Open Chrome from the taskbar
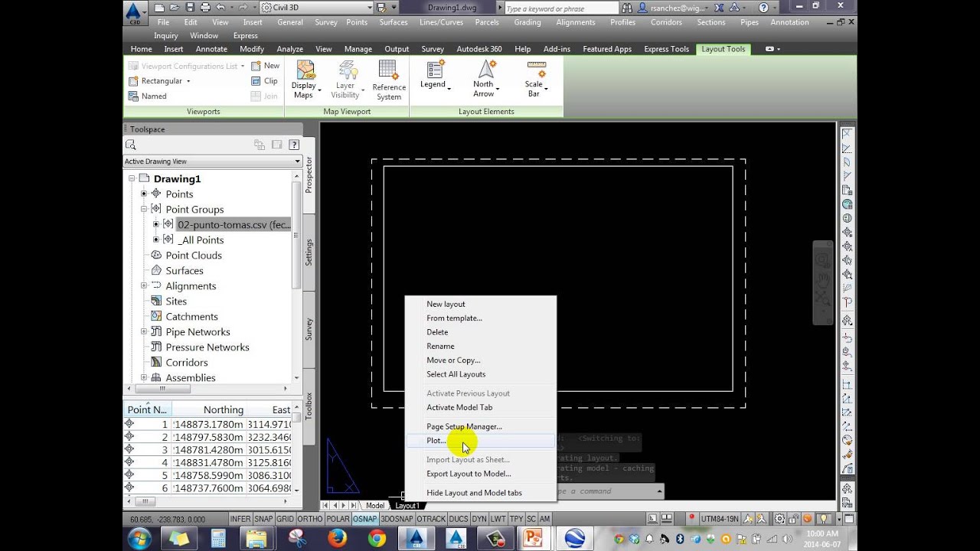The height and width of the screenshot is (551, 980). [377, 539]
